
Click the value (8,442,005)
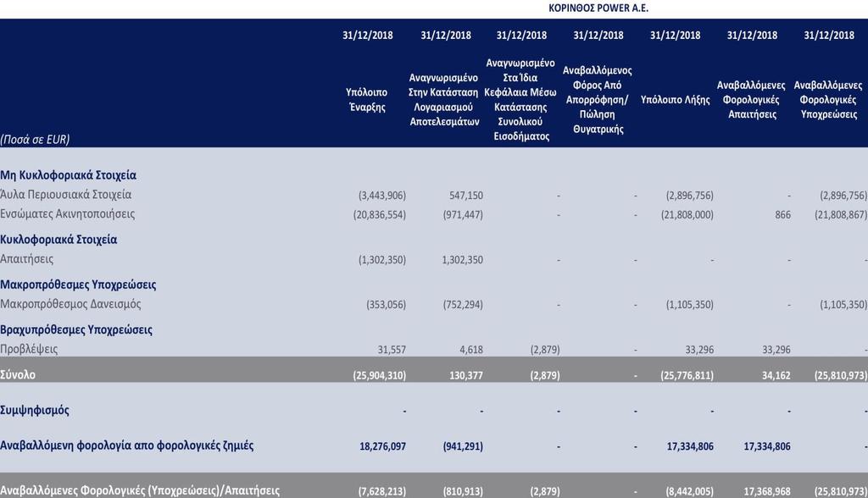690,491
